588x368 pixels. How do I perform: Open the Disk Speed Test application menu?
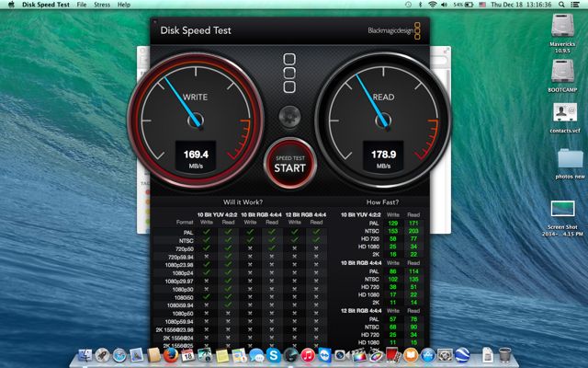[x=46, y=5]
